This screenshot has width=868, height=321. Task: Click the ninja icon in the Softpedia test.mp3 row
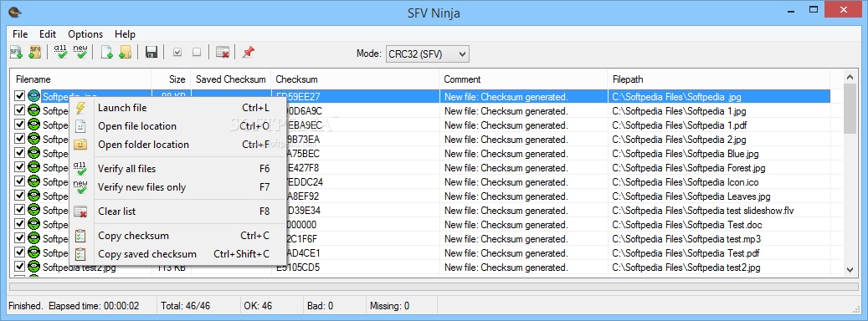pyautogui.click(x=33, y=239)
